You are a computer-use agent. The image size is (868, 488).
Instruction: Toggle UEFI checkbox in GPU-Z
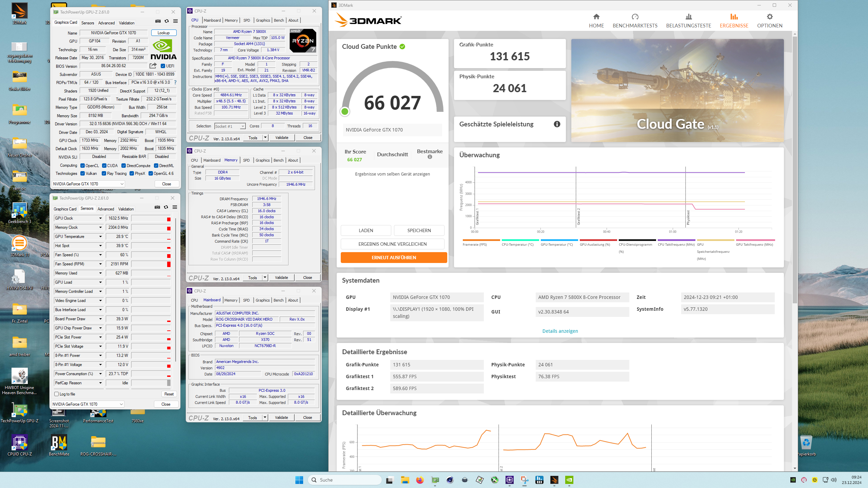(x=163, y=66)
